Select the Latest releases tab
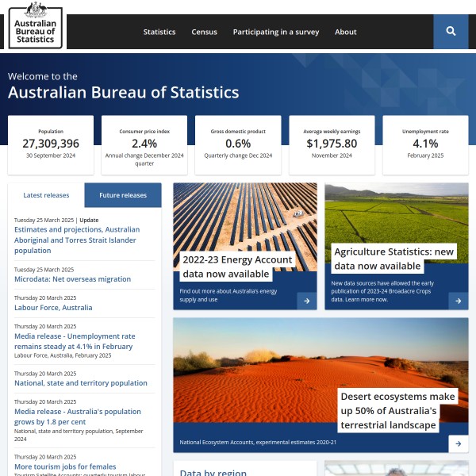 point(46,195)
